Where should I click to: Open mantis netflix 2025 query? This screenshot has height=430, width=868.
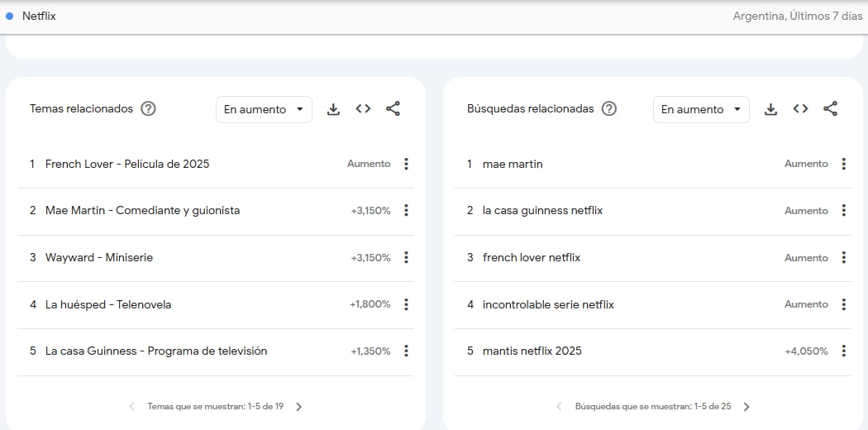pyautogui.click(x=532, y=351)
